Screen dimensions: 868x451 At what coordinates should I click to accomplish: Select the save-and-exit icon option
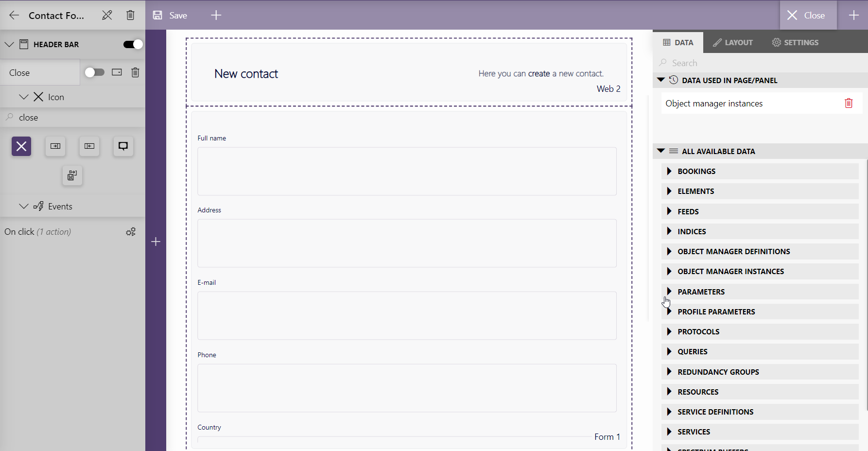(72, 175)
